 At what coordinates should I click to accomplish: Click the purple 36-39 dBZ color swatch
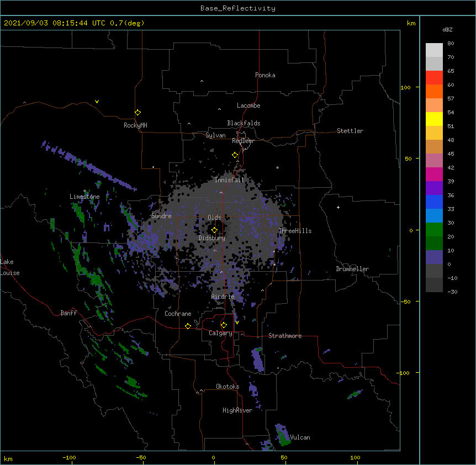click(434, 188)
